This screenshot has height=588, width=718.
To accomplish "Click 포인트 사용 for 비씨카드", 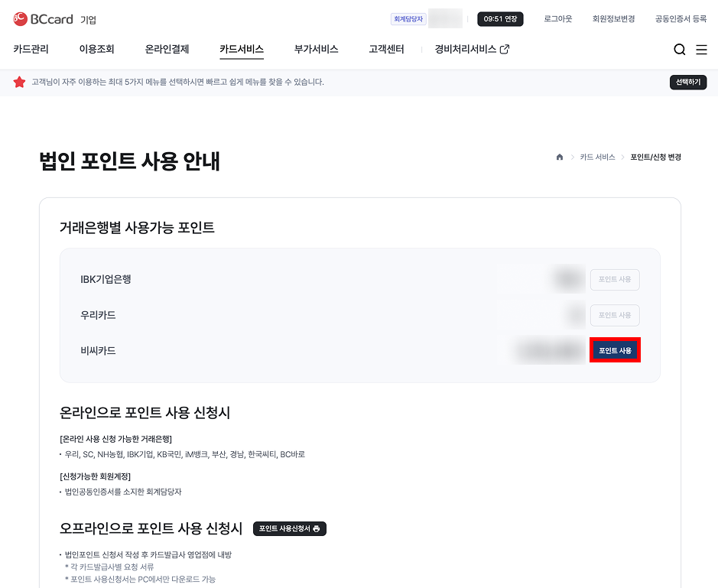I will [x=615, y=350].
